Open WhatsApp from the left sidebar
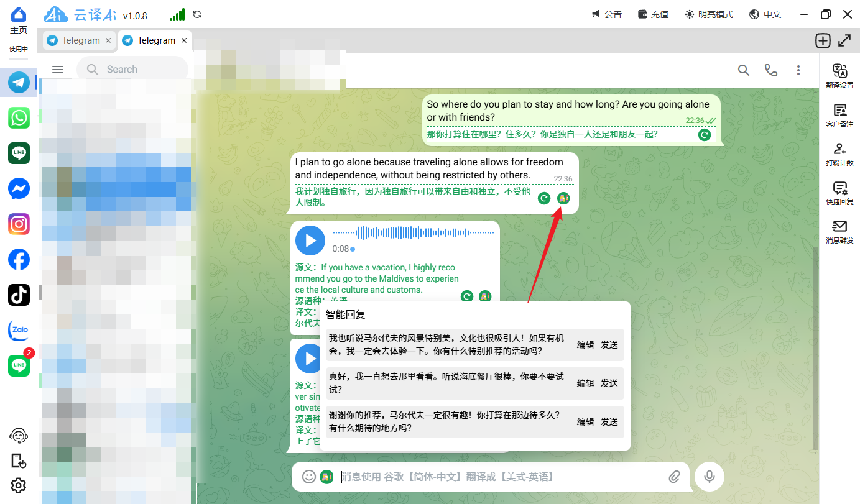Screen dimensions: 860x504 (x=19, y=117)
